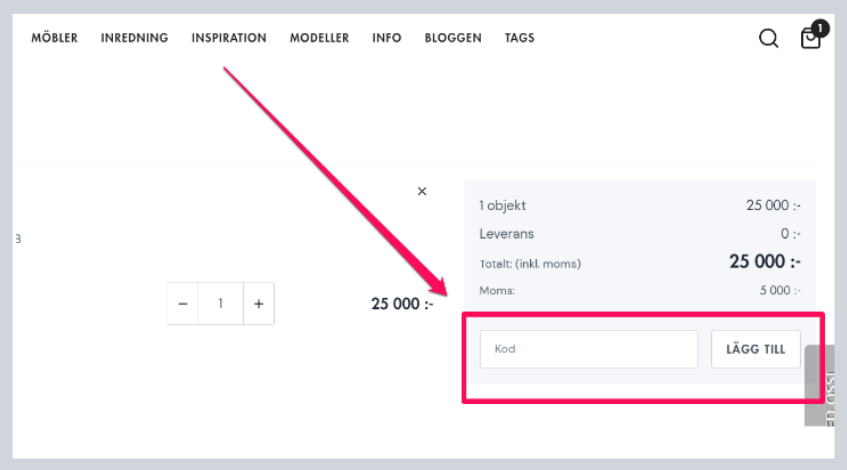
Task: Open the search icon in header
Action: coord(768,38)
